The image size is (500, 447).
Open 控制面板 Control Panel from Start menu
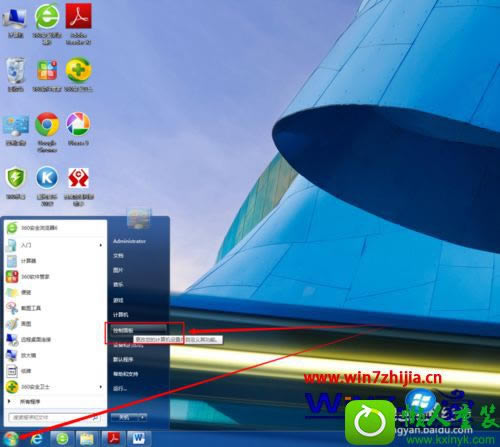(139, 330)
